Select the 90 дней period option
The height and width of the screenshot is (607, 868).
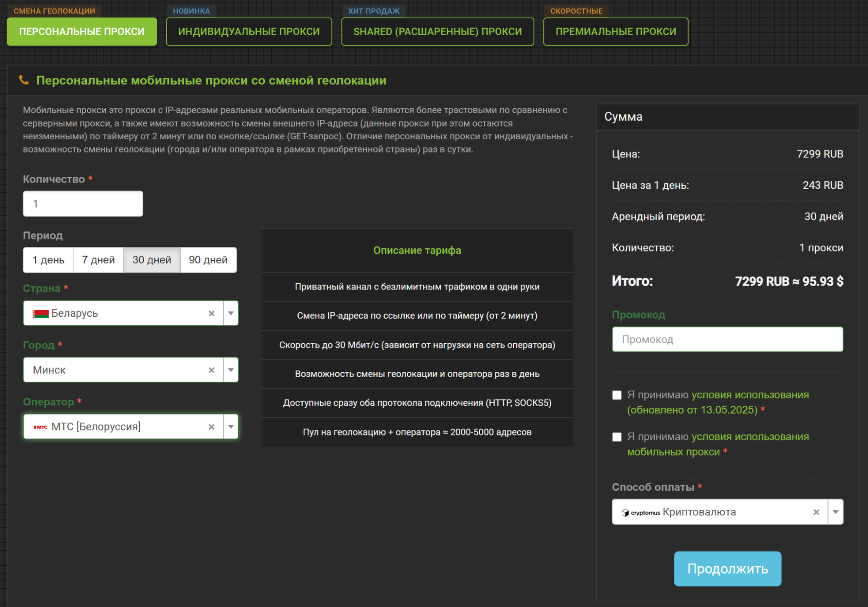(208, 260)
